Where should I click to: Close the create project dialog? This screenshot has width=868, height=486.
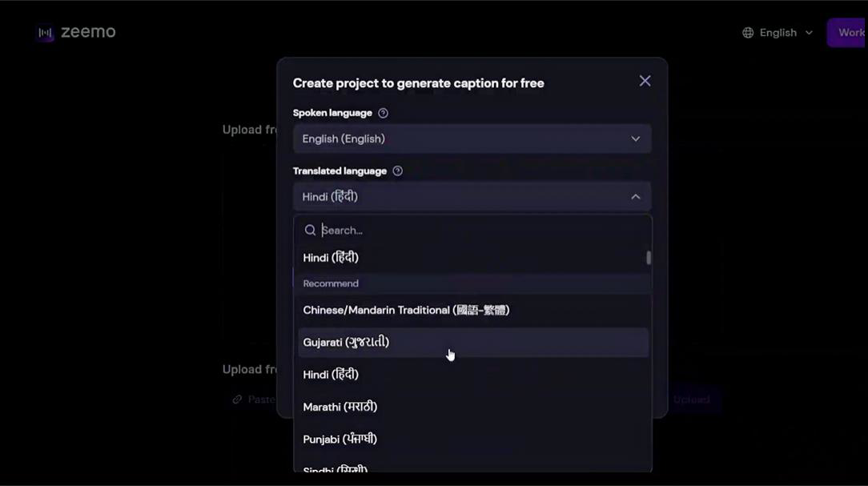645,81
